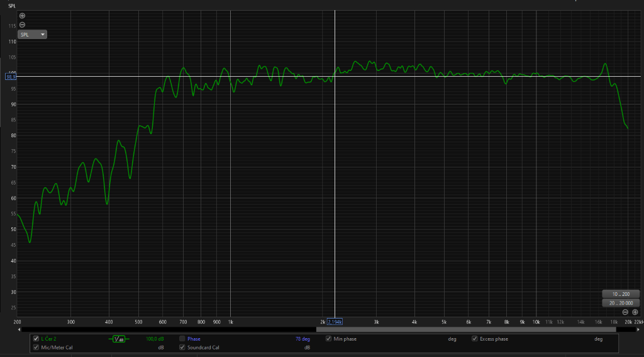Screen dimensions: 644x357
Task: Click the 25 dB axis label
Action: pos(14,308)
